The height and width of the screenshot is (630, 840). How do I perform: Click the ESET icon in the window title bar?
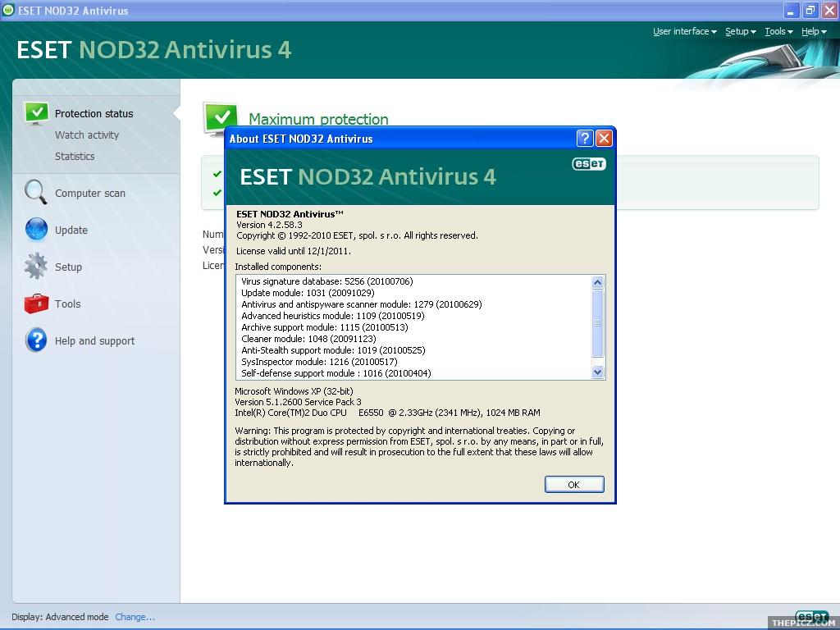pyautogui.click(x=8, y=10)
